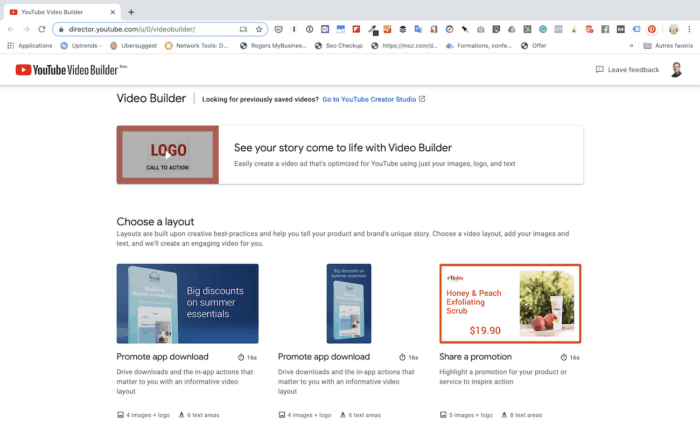The image size is (700, 438).
Task: Expand hidden bookmarks with the double chevron
Action: coord(631,46)
